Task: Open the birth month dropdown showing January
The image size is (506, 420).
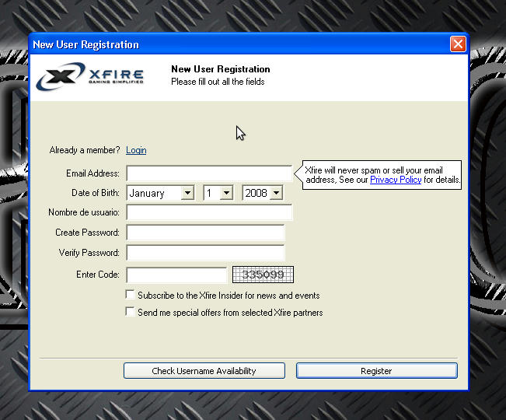Action: pyautogui.click(x=160, y=193)
